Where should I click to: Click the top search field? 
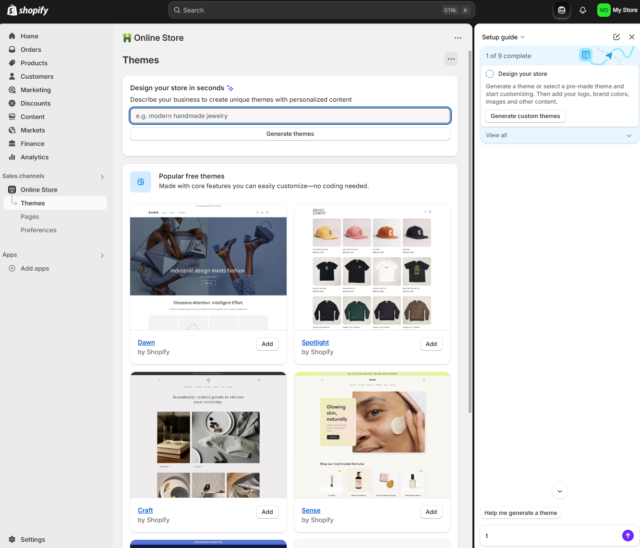click(x=321, y=10)
